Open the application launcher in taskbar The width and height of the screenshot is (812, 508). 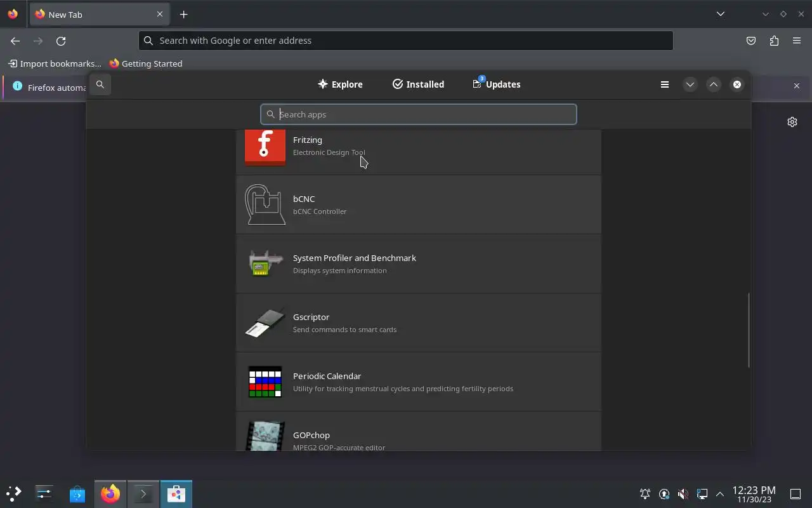[13, 493]
